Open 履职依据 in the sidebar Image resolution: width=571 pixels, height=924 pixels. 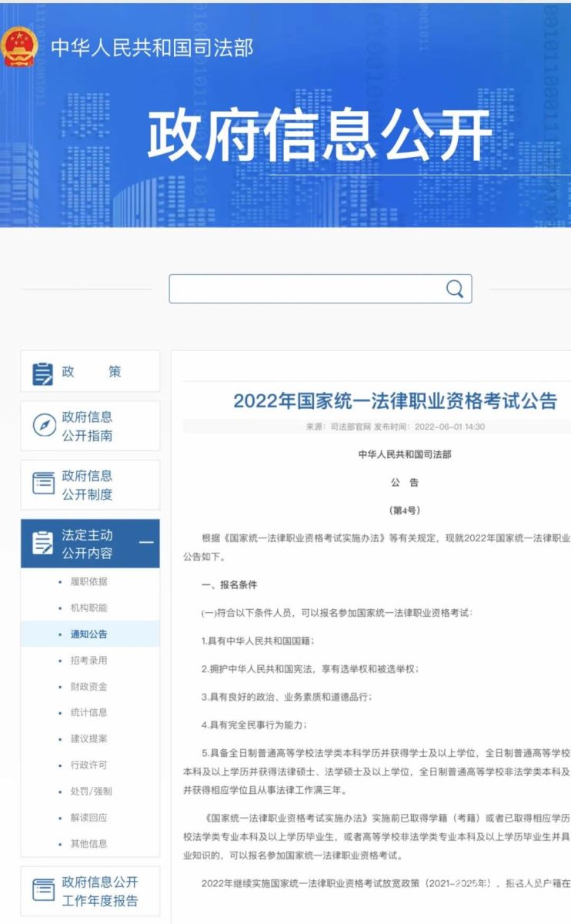88,581
